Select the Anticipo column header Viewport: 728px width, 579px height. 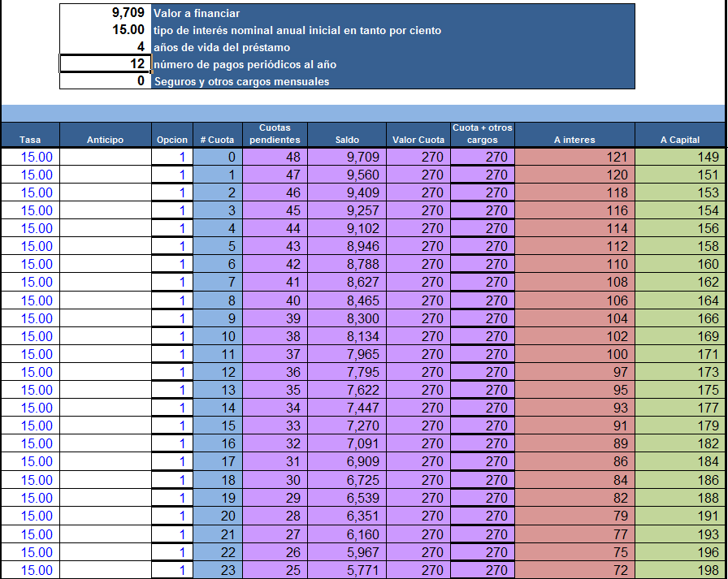coord(106,135)
